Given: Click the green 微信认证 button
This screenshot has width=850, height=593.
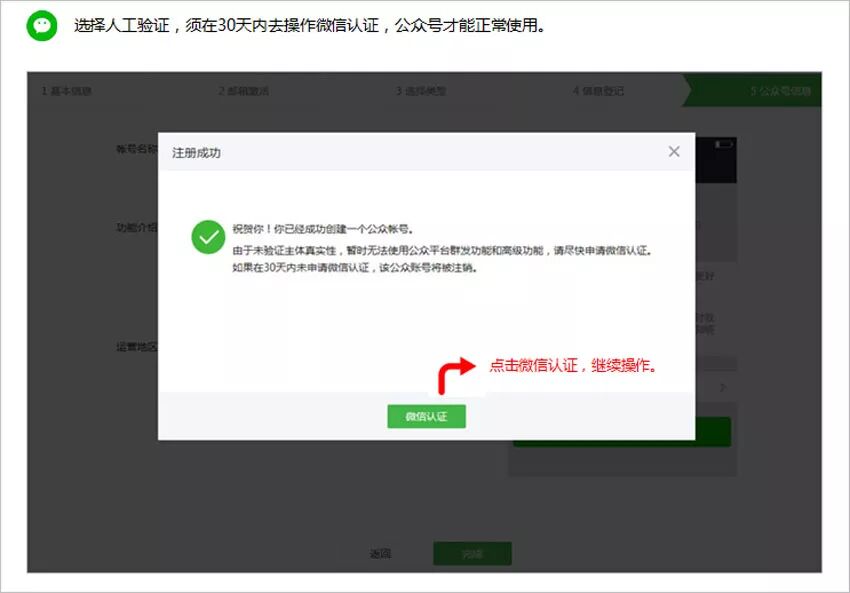Looking at the screenshot, I should point(426,416).
